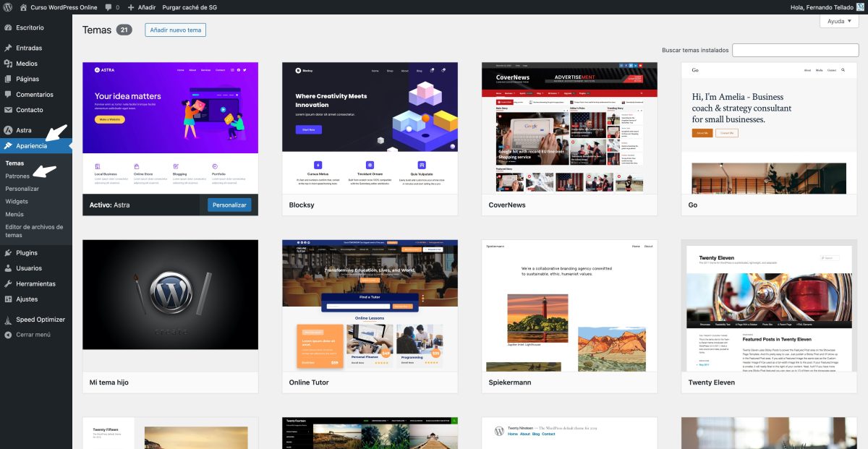Screen dimensions: 868x449
Task: Click the user avatar in top right
Action: [860, 7]
